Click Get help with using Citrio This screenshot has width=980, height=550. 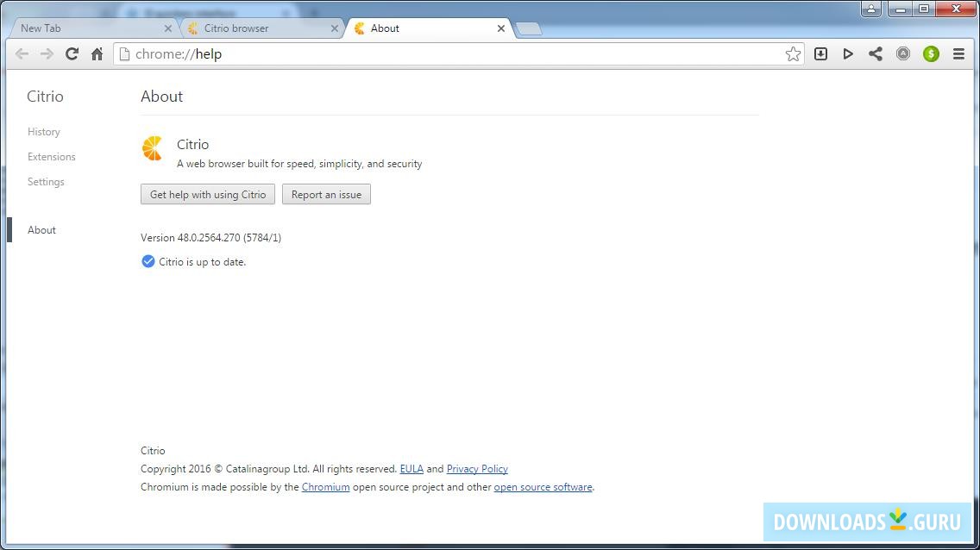(208, 194)
